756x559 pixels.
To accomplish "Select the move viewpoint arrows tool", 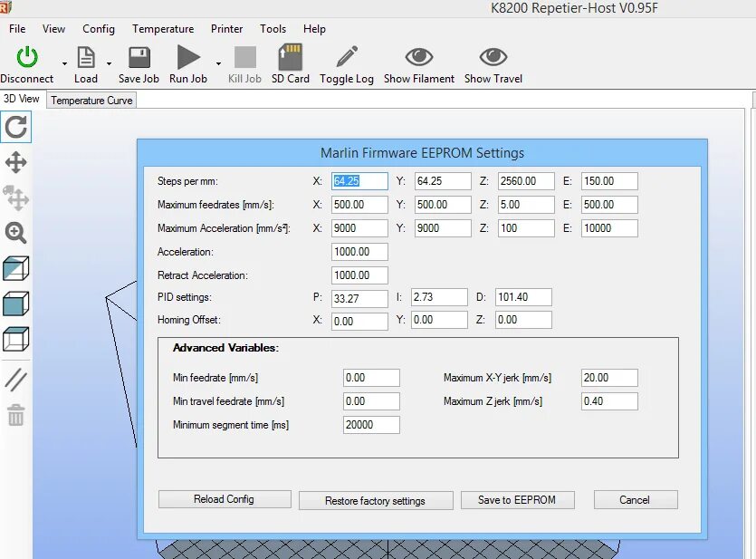I will pyautogui.click(x=16, y=162).
